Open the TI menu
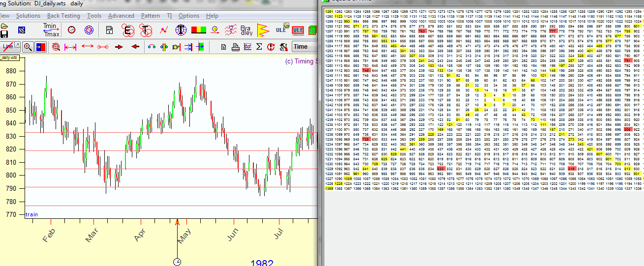 tap(169, 16)
